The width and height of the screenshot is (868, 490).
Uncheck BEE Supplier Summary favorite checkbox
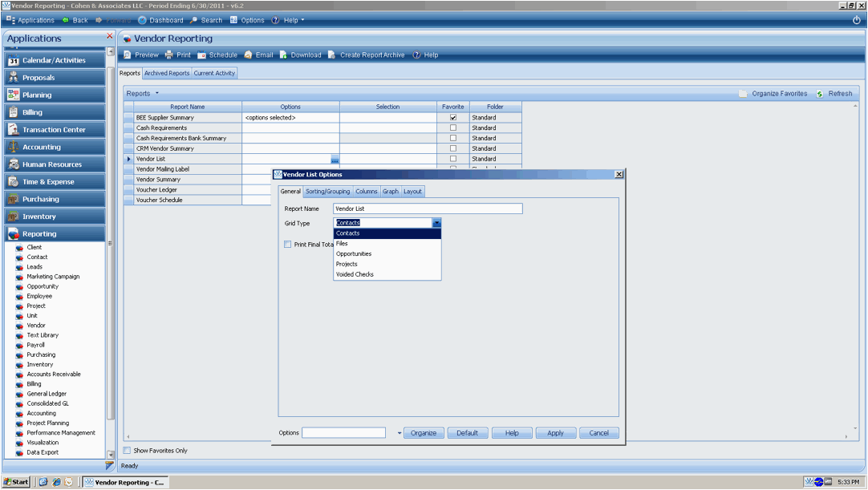pyautogui.click(x=453, y=118)
